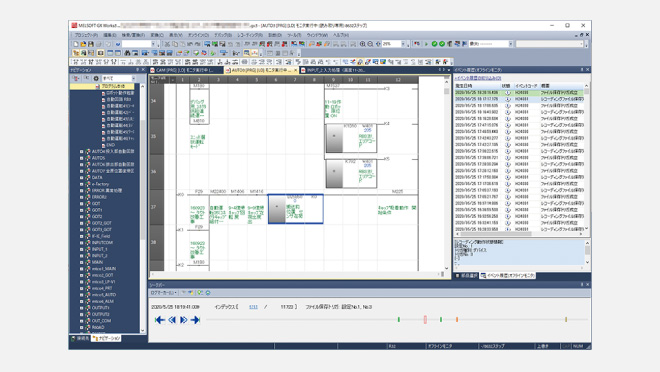Select the ERROR2 tree item
The image size is (660, 372).
99,197
